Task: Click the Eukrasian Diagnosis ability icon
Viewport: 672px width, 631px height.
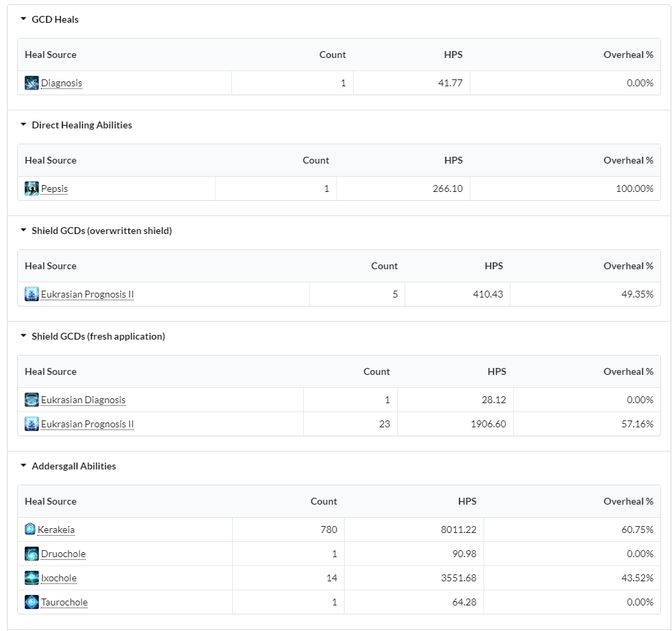Action: [32, 400]
